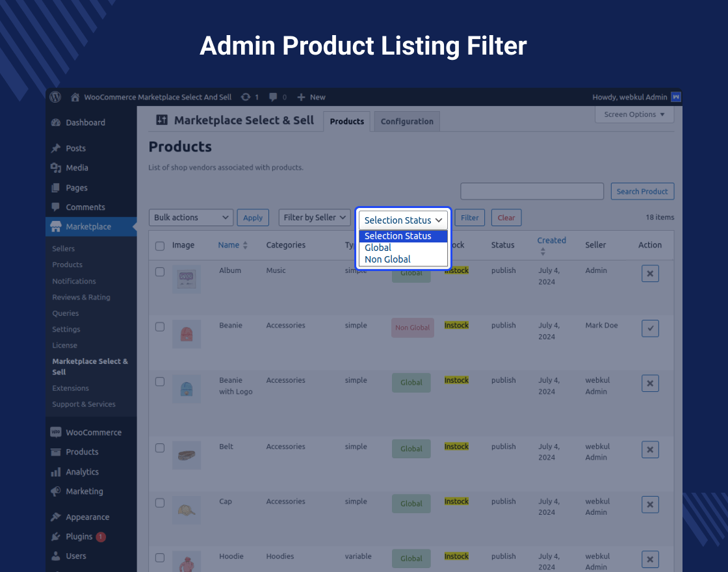Open Support & Services link
728x572 pixels.
click(84, 404)
